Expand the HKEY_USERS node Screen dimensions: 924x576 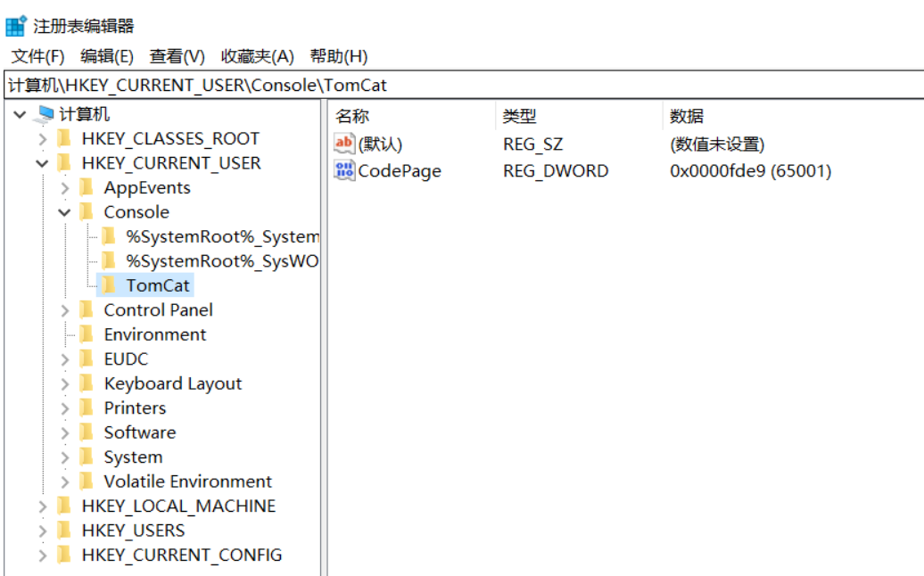pos(43,531)
